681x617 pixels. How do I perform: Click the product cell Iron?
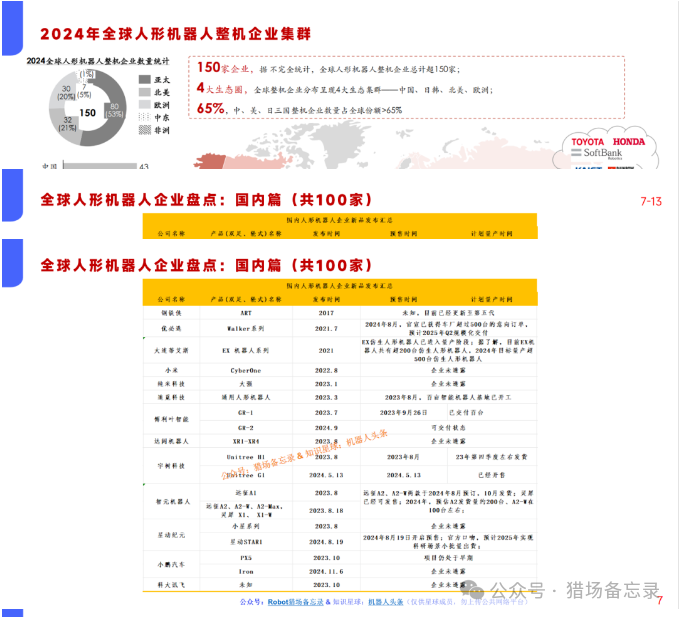coord(246,571)
